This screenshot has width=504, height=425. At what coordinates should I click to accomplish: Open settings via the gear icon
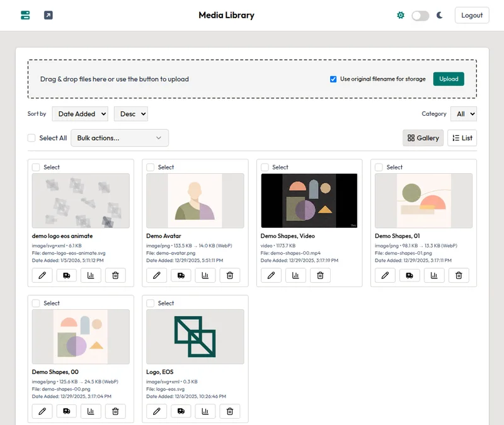400,14
